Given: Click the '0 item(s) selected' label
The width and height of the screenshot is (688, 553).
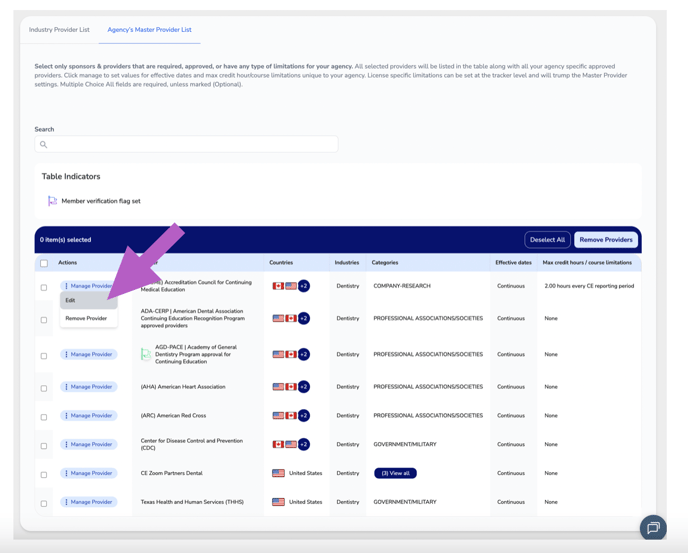Looking at the screenshot, I should 65,240.
